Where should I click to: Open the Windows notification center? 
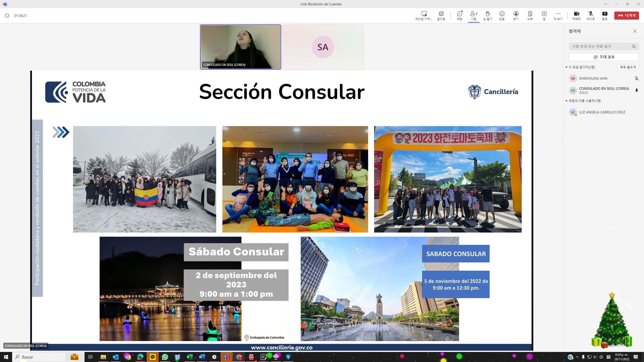point(636,357)
